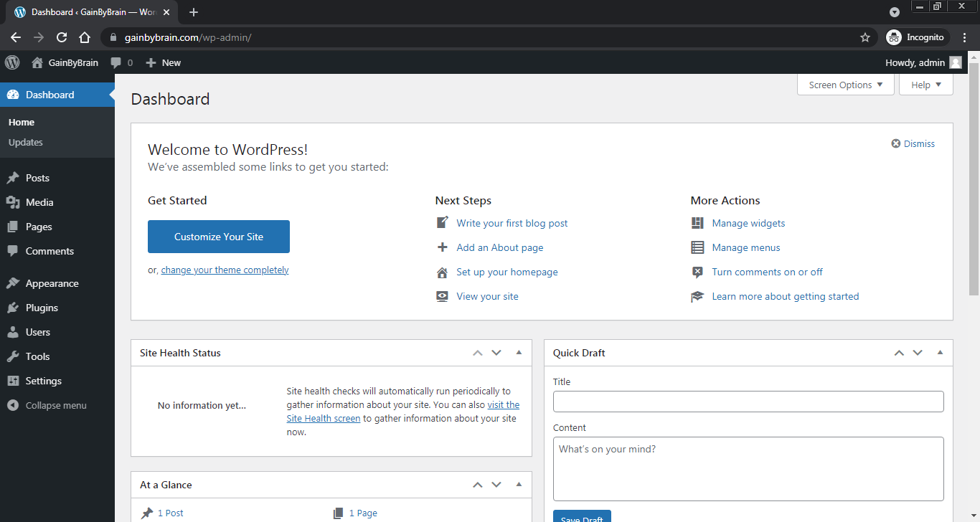Click the admin avatar in admin bar

[956, 62]
